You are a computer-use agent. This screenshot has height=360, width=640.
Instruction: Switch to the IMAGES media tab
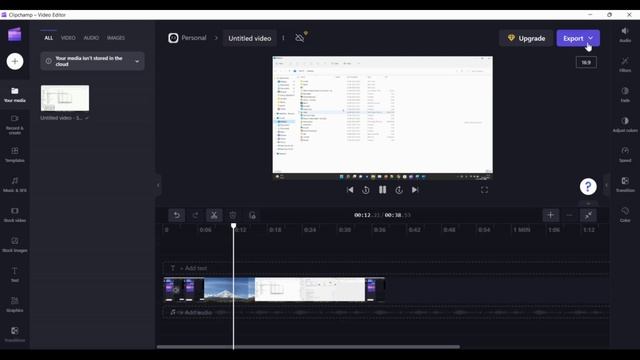pyautogui.click(x=116, y=38)
